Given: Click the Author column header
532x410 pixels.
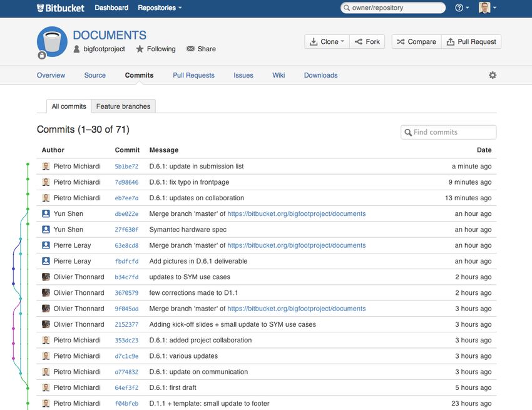Looking at the screenshot, I should pyautogui.click(x=53, y=150).
